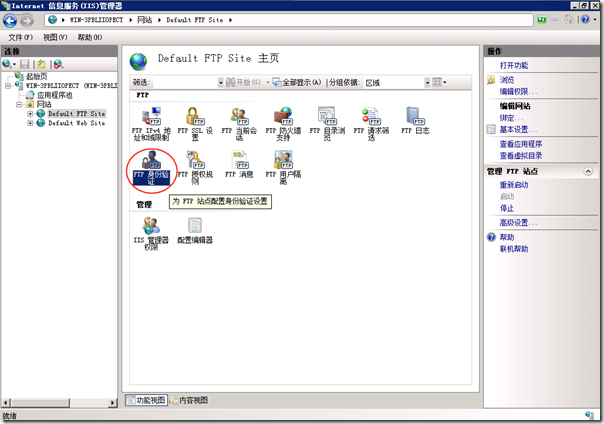Click the home icon in the top toolbar
604x424 pixels.
tap(569, 20)
